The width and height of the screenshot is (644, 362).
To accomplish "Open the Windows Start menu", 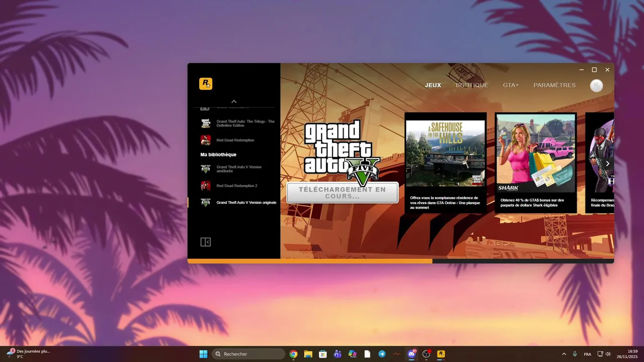I will pyautogui.click(x=203, y=354).
